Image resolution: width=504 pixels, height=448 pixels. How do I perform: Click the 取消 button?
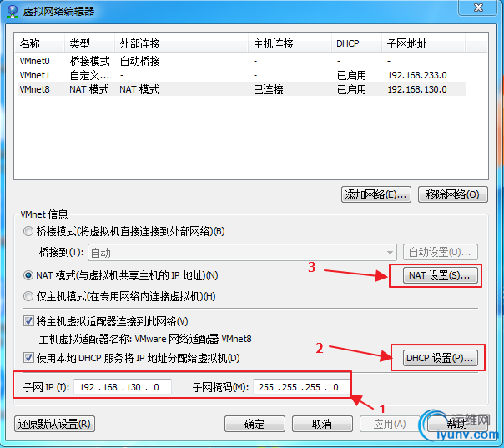[322, 424]
